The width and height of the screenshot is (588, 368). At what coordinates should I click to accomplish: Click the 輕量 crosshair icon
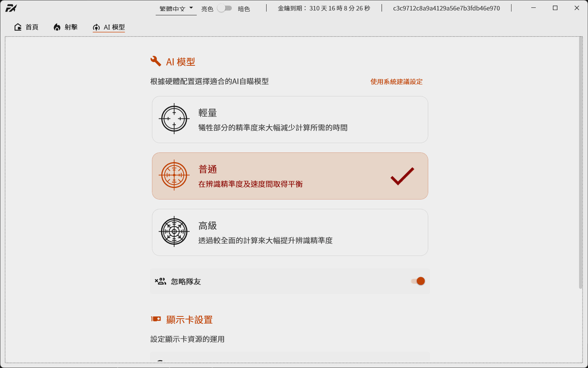pos(174,119)
